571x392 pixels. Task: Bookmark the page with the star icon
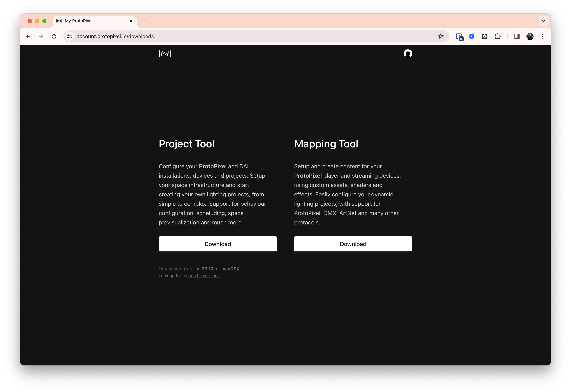[440, 36]
